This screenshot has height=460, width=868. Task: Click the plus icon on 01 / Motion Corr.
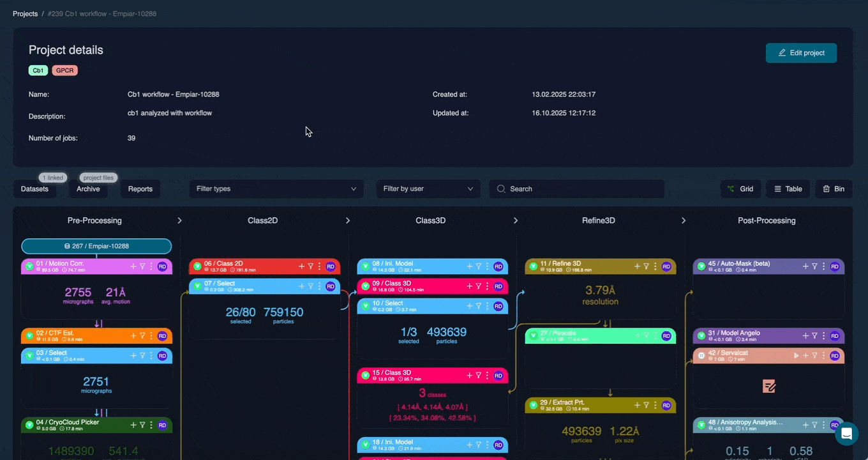pos(133,266)
